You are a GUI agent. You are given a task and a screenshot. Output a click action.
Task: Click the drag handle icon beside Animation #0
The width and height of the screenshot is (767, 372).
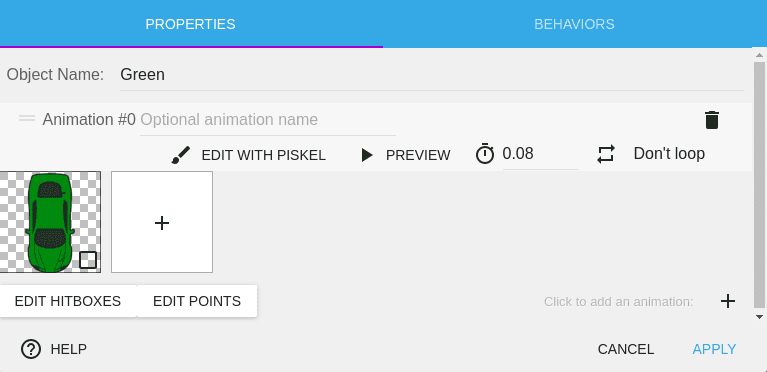pos(27,118)
